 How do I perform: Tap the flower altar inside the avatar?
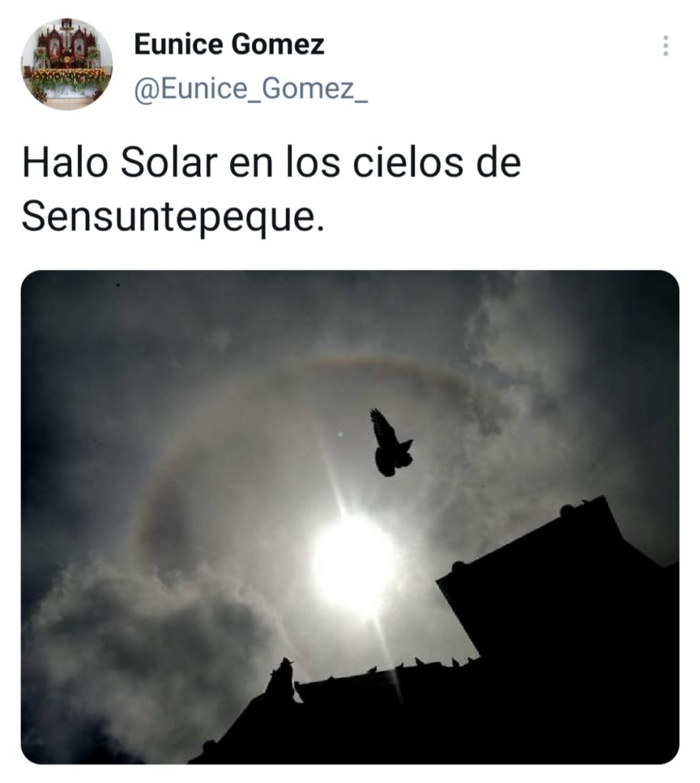[x=68, y=80]
